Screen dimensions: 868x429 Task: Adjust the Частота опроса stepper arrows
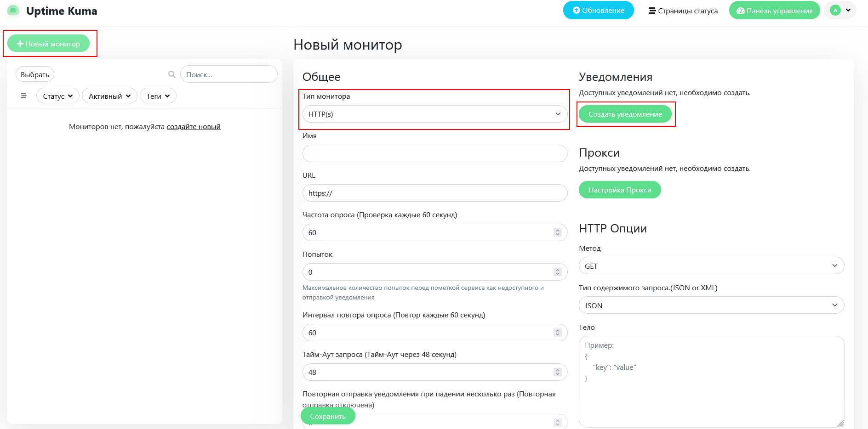[x=558, y=232]
